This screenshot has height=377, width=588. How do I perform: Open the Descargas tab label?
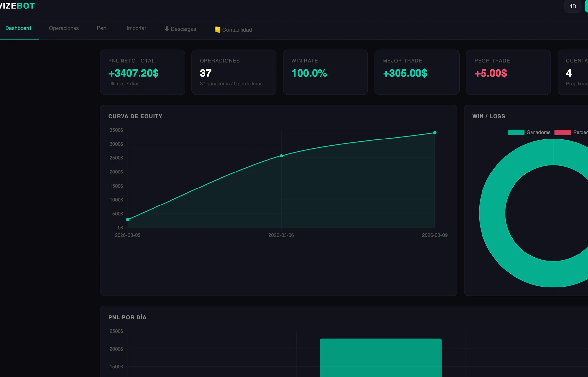(x=184, y=29)
